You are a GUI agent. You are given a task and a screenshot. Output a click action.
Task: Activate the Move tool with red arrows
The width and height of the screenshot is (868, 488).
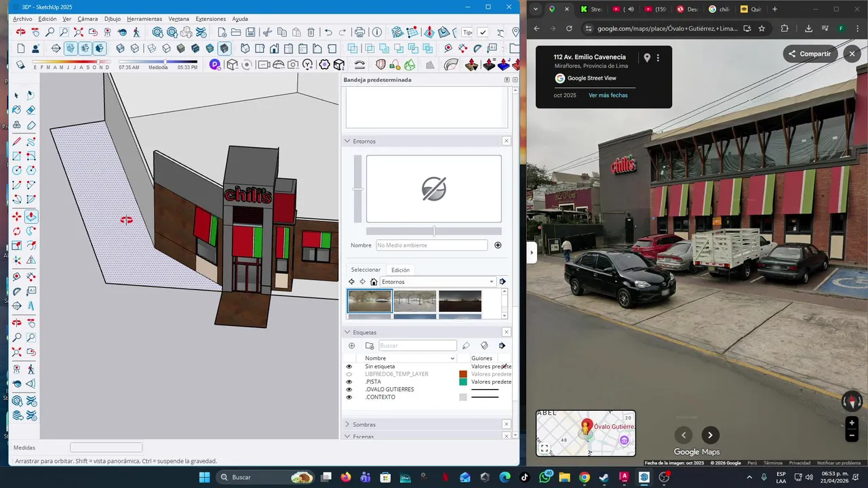[x=17, y=216]
